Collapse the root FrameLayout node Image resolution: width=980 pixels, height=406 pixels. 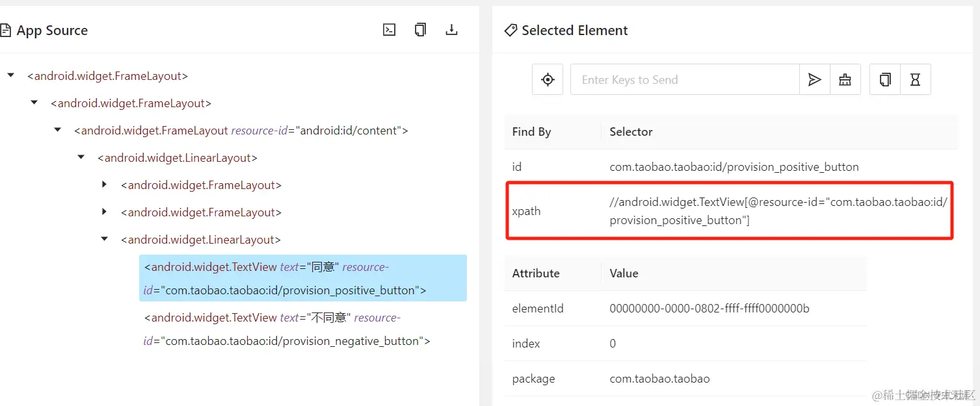tap(10, 76)
